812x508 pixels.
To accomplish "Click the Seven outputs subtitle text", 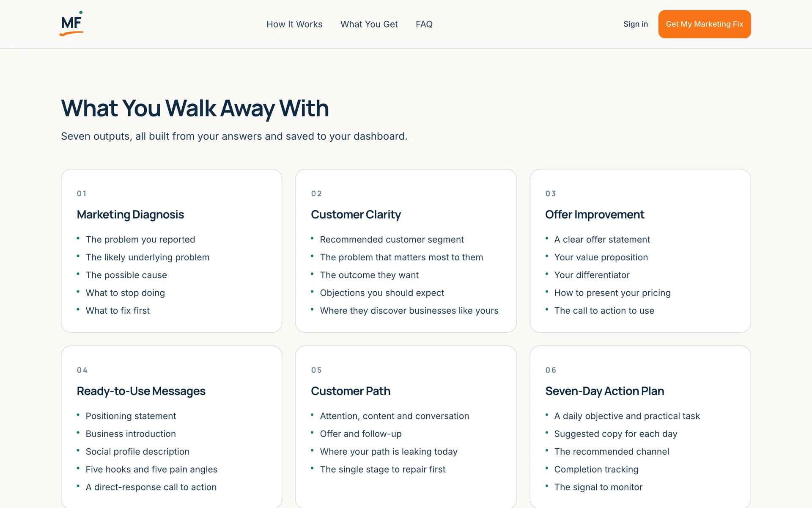I will [234, 136].
